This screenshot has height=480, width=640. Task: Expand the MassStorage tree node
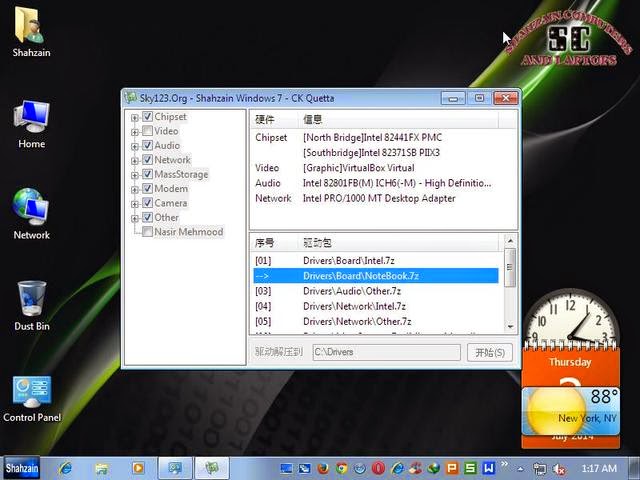click(135, 176)
